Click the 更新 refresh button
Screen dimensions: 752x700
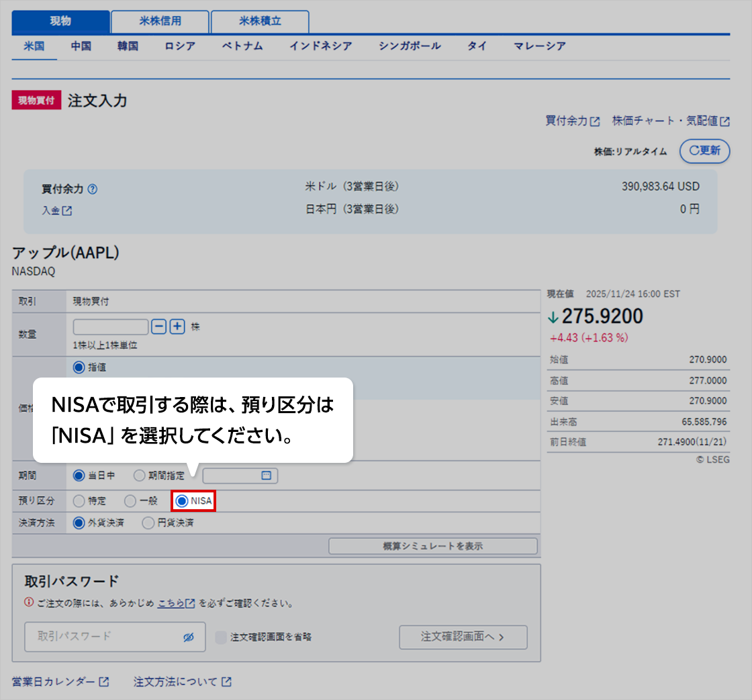(x=704, y=150)
